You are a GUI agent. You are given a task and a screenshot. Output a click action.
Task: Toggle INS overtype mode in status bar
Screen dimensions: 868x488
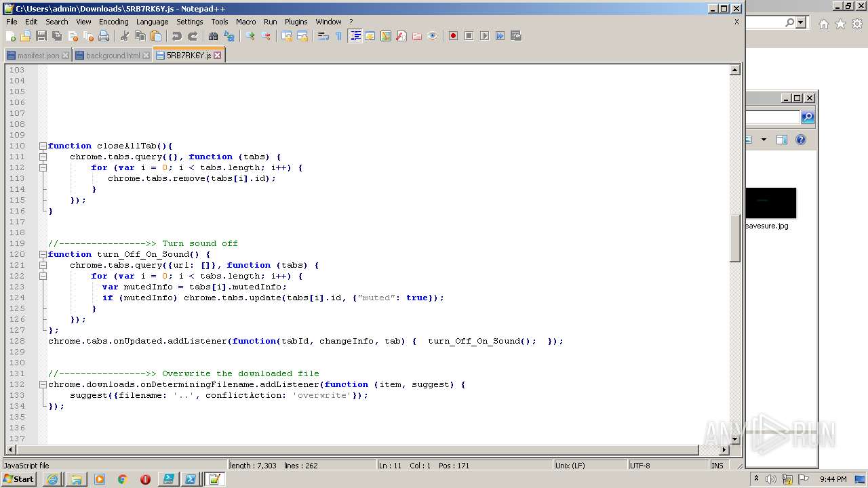(717, 466)
